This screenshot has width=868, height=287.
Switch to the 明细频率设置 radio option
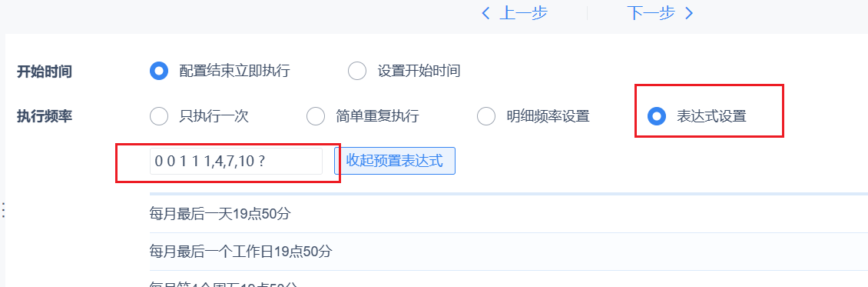pyautogui.click(x=486, y=116)
